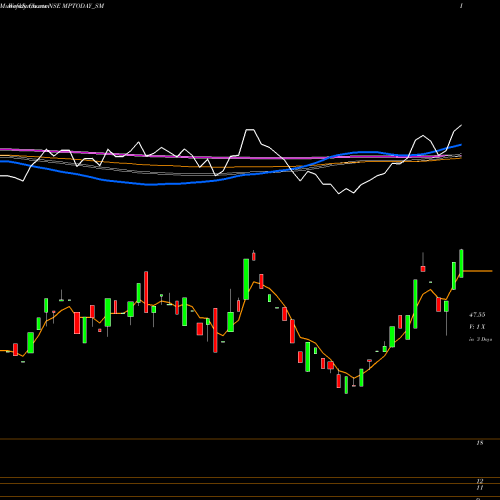This screenshot has height=500, width=500.
Task: Click the 12 axis level label
Action: pos(480,481)
